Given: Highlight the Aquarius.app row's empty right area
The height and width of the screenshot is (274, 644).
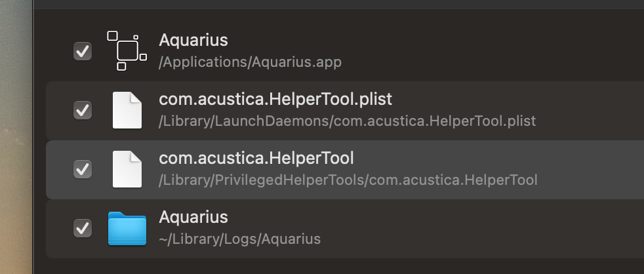Looking at the screenshot, I should point(525,51).
